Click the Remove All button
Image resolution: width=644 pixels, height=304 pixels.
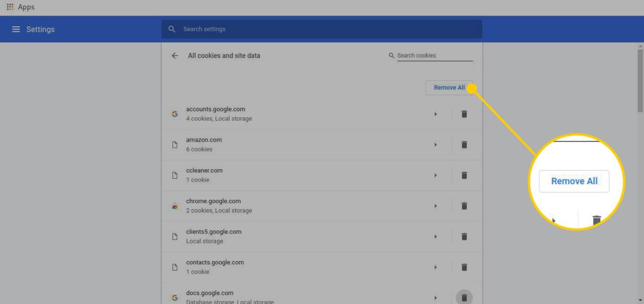pos(449,88)
